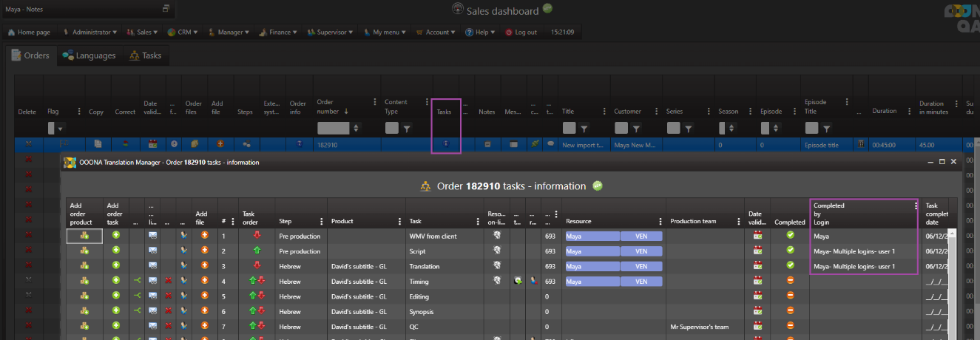
Task: Click red delete X in Timing row
Action: (x=168, y=281)
